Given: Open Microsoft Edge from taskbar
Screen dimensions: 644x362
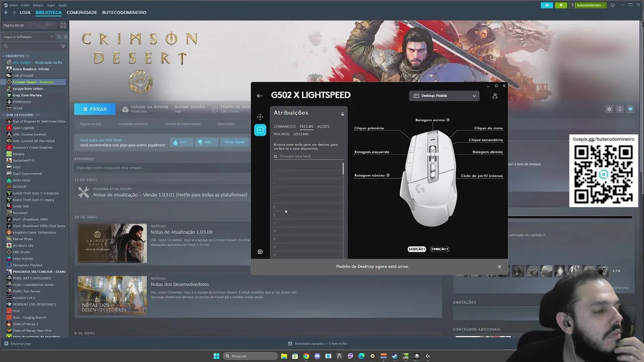Looking at the screenshot, I should click(x=361, y=356).
